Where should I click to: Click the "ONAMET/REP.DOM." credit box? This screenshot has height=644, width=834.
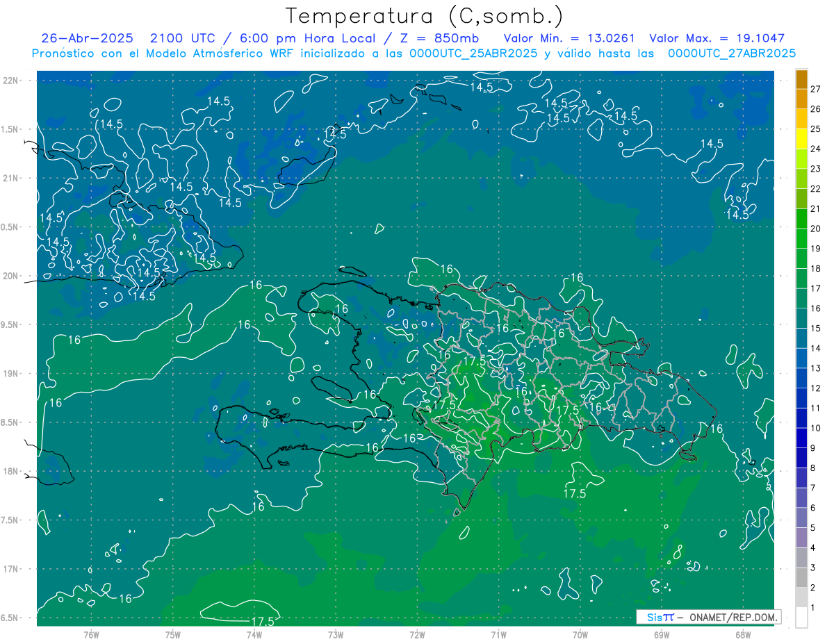tap(708, 617)
